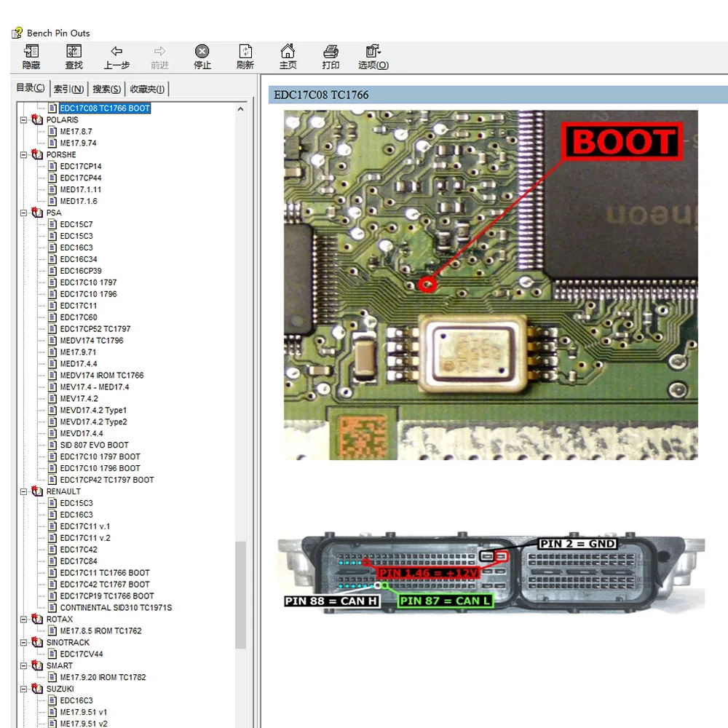Switch to the Index (索引) tab

68,89
